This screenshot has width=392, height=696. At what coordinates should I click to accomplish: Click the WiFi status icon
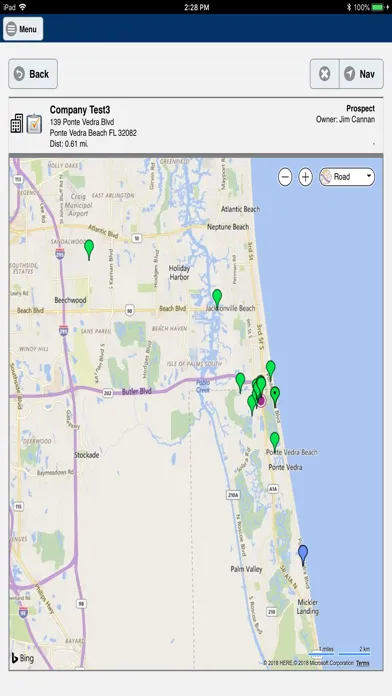pos(23,7)
